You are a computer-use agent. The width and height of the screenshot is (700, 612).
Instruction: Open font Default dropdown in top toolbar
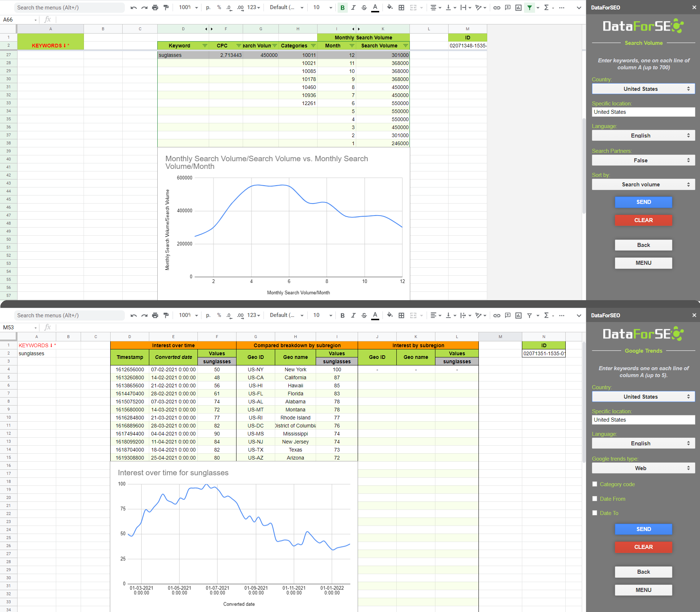286,8
